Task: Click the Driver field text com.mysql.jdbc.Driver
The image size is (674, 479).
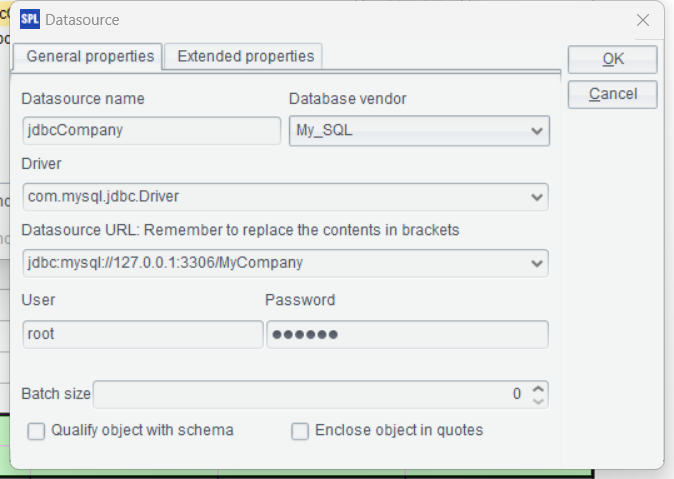Action: pyautogui.click(x=105, y=197)
